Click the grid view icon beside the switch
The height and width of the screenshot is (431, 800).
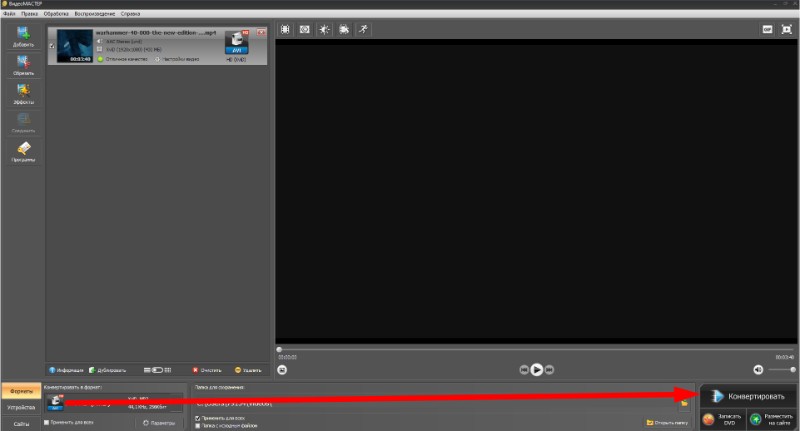coord(168,370)
